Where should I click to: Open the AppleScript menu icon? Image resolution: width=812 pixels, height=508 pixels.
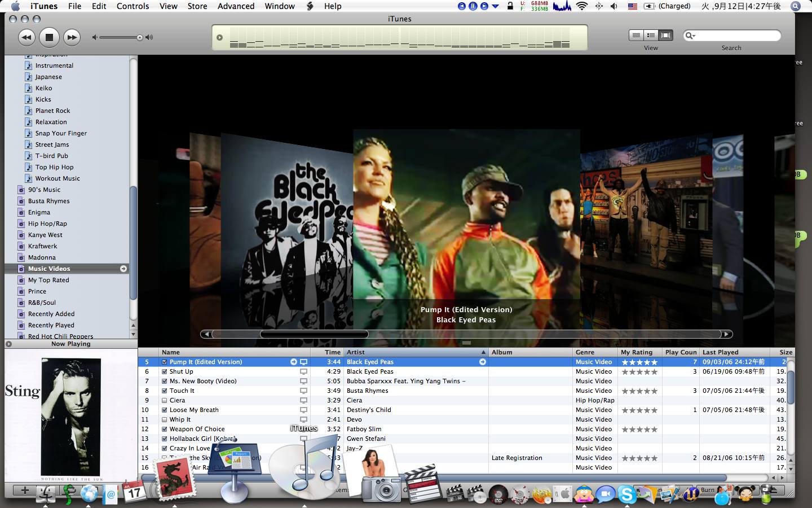tap(310, 6)
